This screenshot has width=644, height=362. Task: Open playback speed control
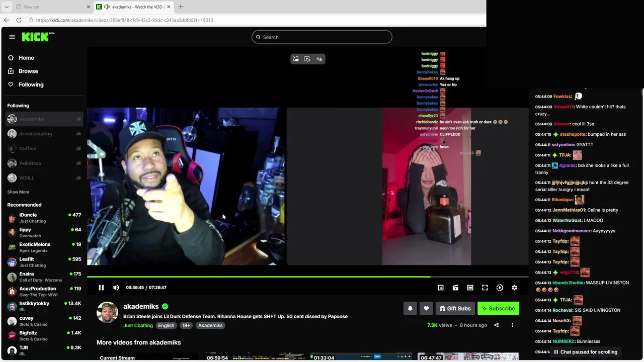(500, 288)
